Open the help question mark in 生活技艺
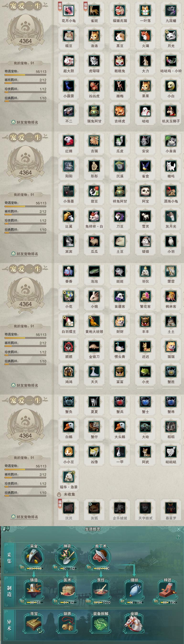The width and height of the screenshot is (184, 644). 178,537
